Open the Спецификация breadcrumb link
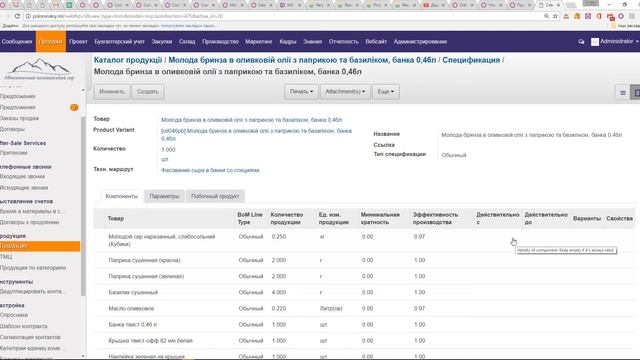The width and height of the screenshot is (640, 360). click(471, 60)
